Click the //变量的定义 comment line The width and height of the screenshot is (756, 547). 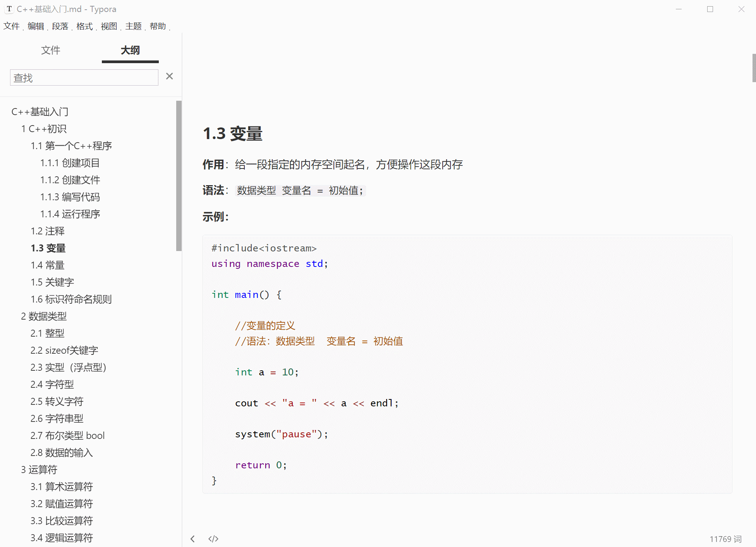point(265,326)
